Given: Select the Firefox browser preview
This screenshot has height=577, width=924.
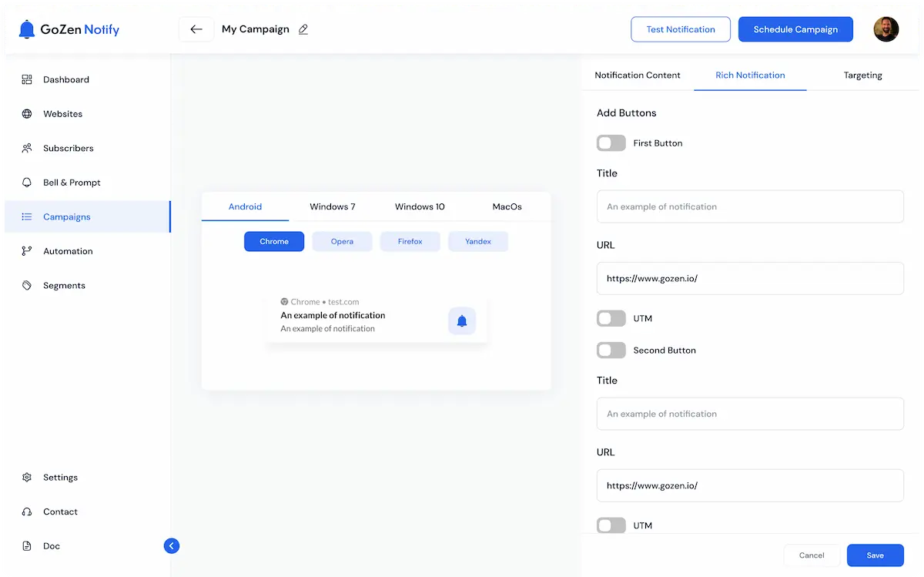Looking at the screenshot, I should click(x=410, y=241).
